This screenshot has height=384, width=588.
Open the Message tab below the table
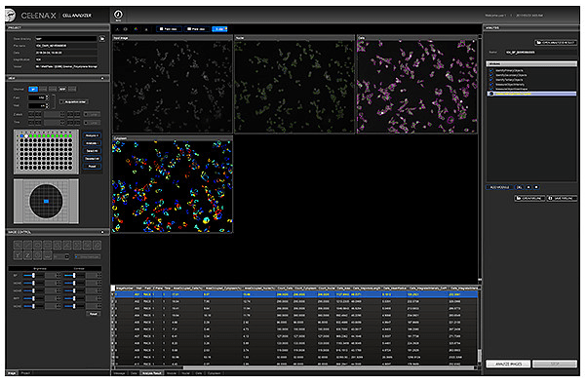[x=120, y=373]
